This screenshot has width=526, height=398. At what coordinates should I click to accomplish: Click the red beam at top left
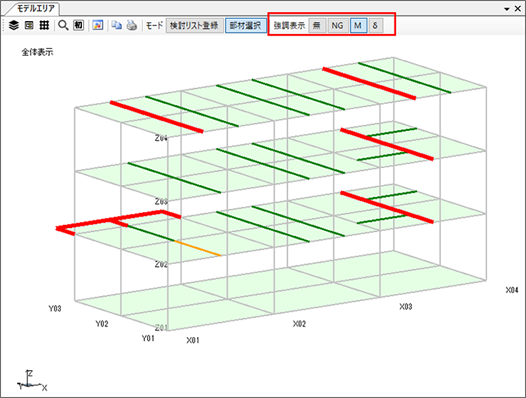pos(157,117)
